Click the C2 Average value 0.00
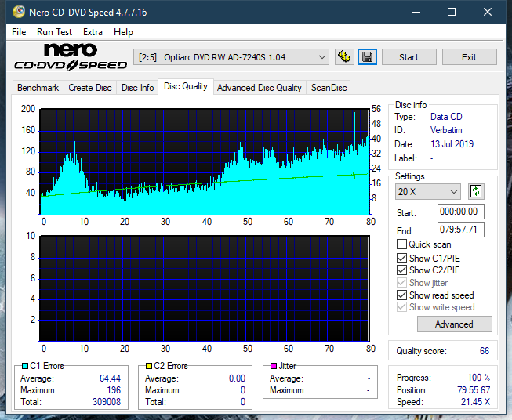 click(x=237, y=378)
